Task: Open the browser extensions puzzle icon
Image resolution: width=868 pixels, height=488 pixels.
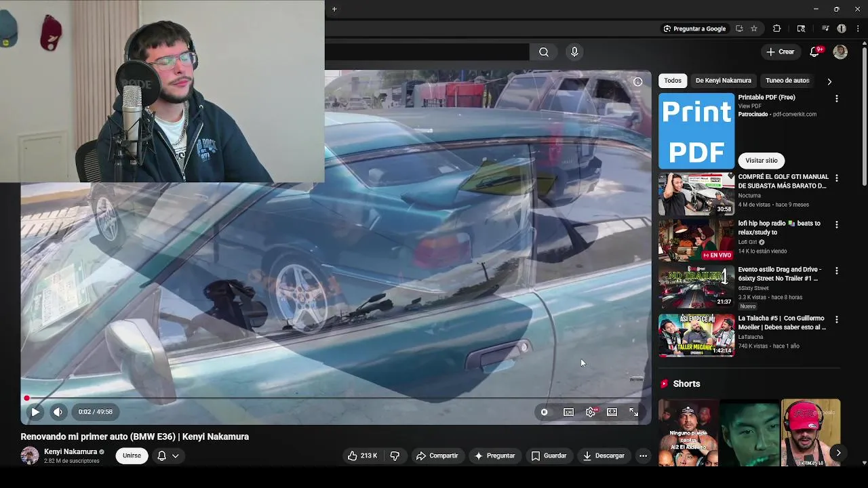Action: (777, 28)
